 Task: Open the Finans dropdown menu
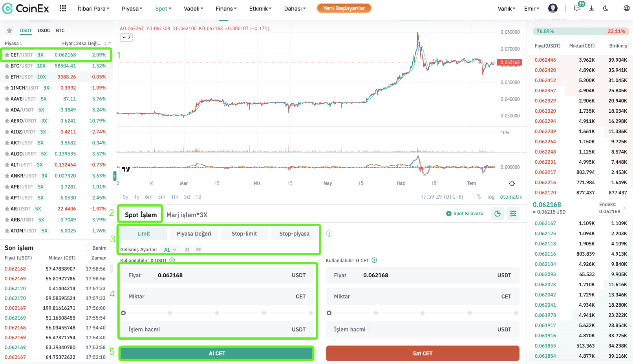(x=226, y=9)
